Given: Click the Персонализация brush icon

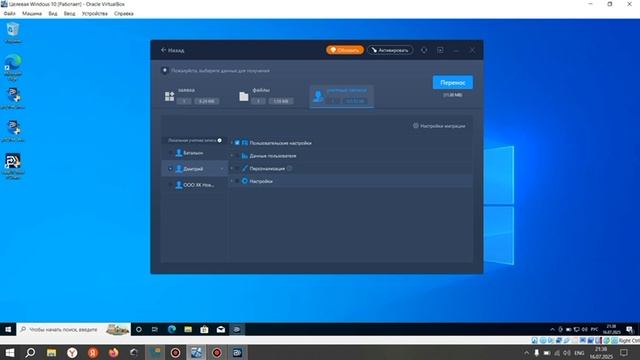Looking at the screenshot, I should (244, 168).
